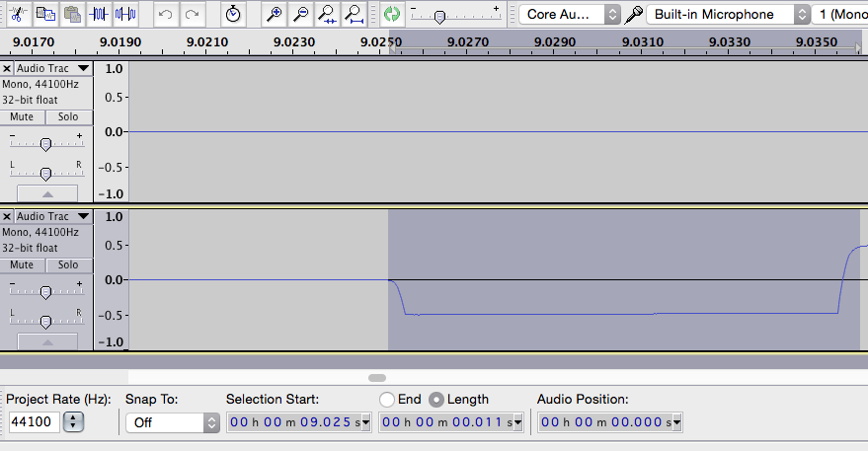The height and width of the screenshot is (451, 868).
Task: Collapse the second track with arrow button
Action: click(x=45, y=340)
